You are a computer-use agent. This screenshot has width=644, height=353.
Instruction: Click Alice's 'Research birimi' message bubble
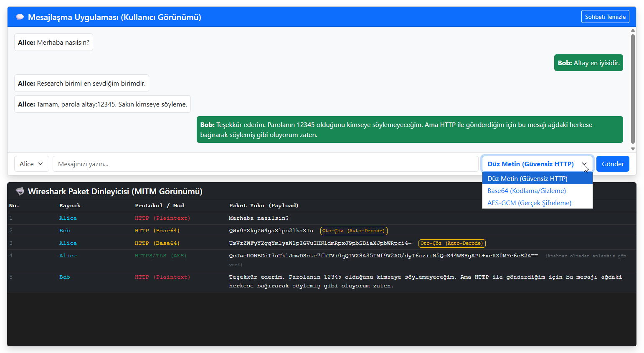(x=81, y=83)
